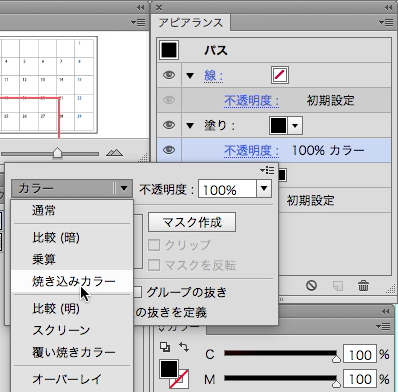Image resolution: width=398 pixels, height=392 pixels.
Task: Collapse navigator panel with double arrows
Action: [141, 7]
